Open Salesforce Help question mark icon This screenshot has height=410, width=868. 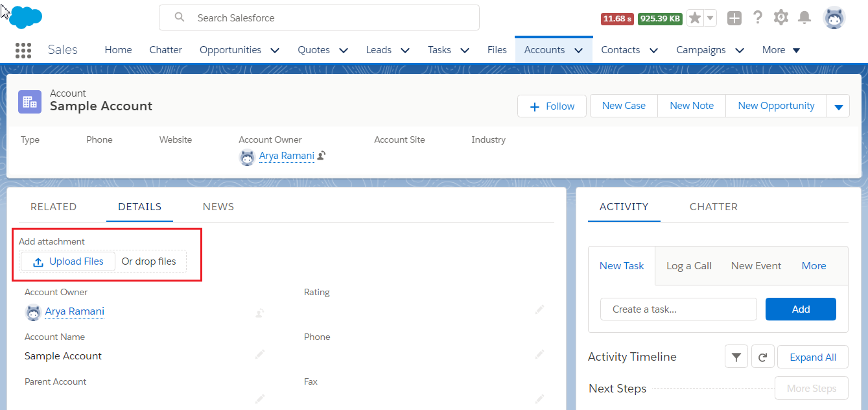[758, 18]
